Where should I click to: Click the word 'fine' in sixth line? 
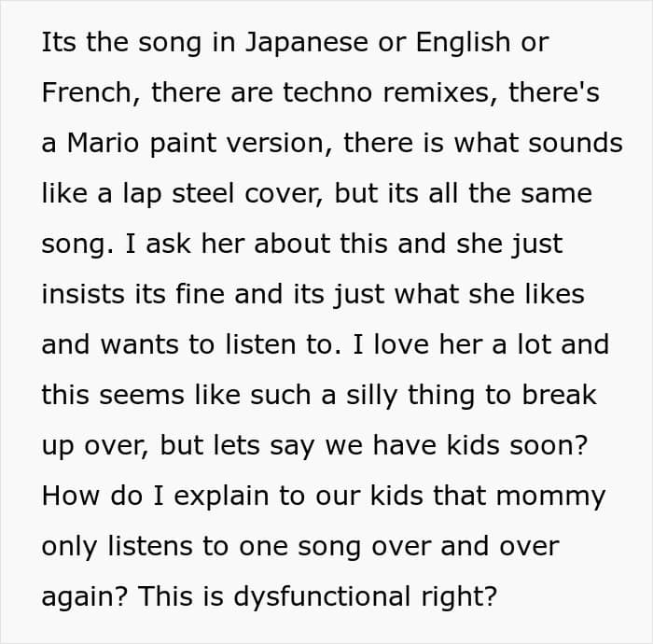pyautogui.click(x=200, y=294)
